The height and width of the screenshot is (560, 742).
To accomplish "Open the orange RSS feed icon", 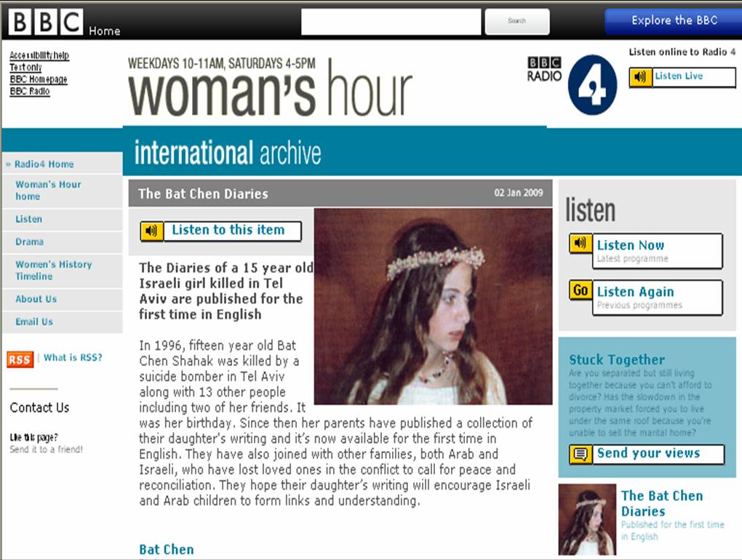I will point(20,359).
